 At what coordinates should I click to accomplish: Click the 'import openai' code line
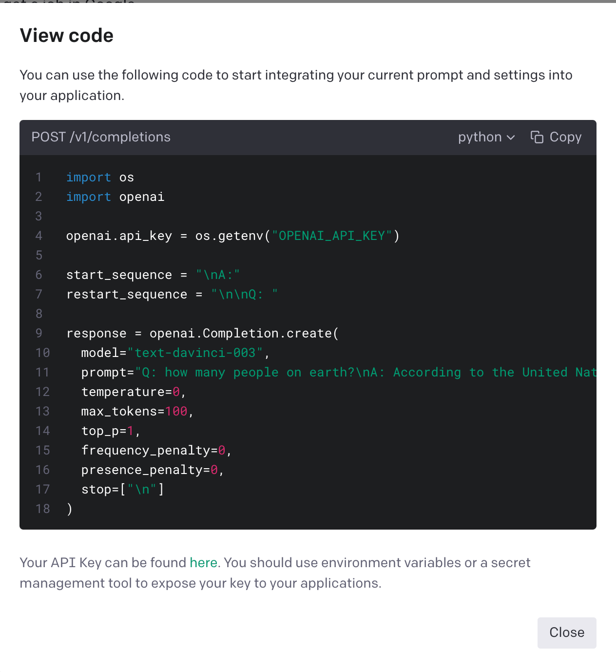(x=115, y=197)
